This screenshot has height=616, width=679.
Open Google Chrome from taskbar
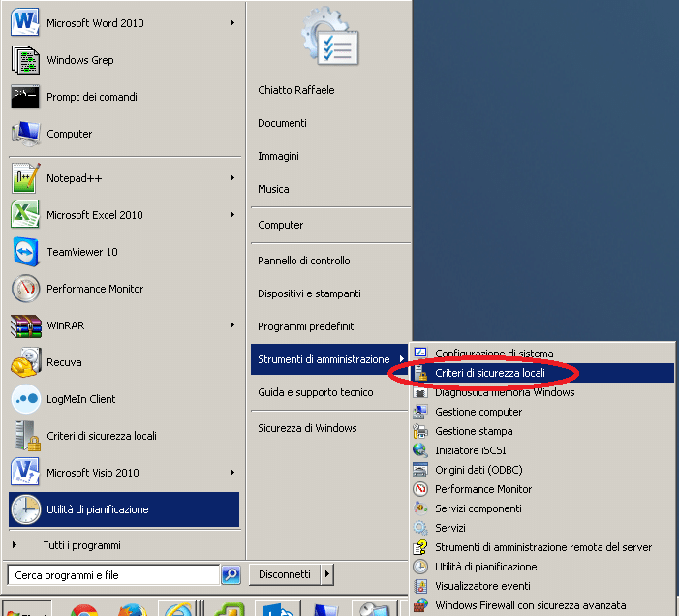pyautogui.click(x=84, y=609)
